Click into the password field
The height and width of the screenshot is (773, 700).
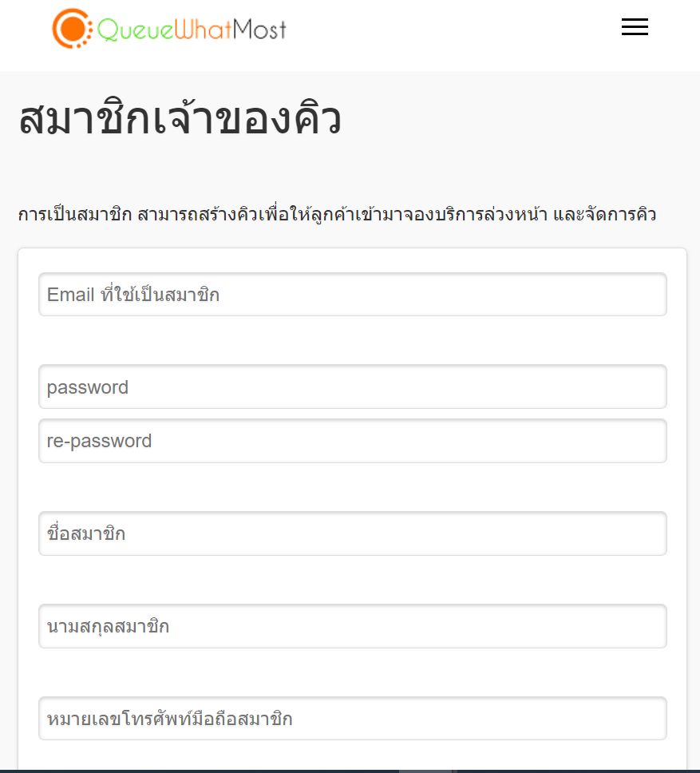click(352, 387)
